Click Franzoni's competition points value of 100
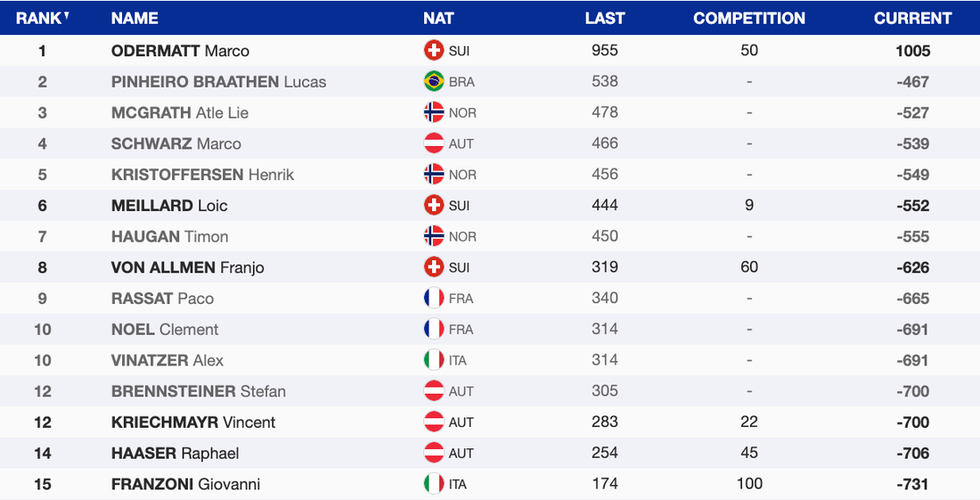This screenshot has height=500, width=980. pos(749,484)
